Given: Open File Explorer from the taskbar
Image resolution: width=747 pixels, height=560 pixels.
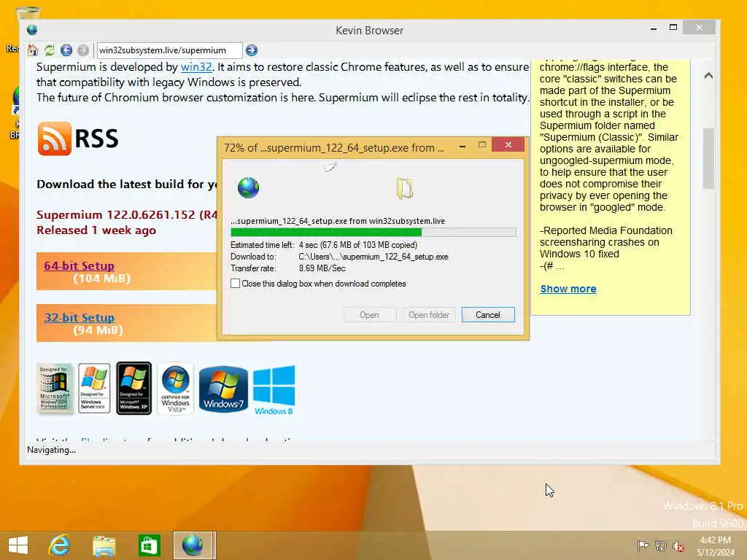Looking at the screenshot, I should coord(104,545).
